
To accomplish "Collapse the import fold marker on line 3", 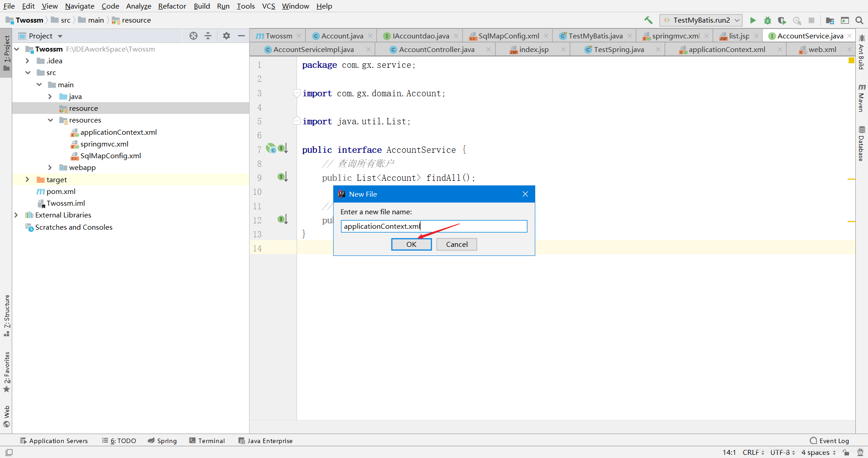I will click(297, 93).
